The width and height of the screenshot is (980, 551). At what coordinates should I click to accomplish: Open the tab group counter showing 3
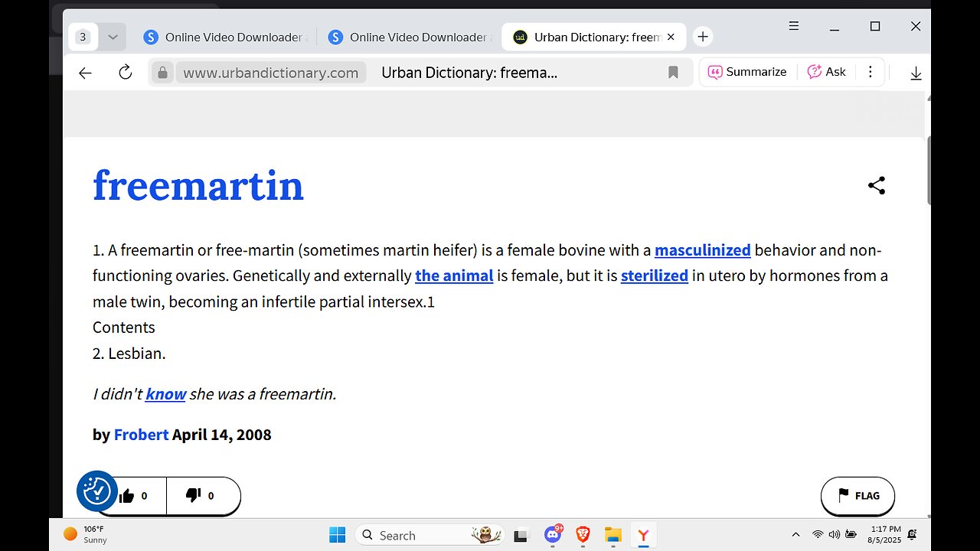coord(83,37)
